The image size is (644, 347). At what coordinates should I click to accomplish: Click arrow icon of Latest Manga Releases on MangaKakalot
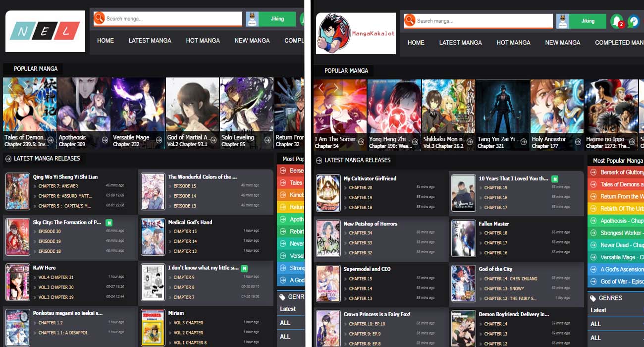(x=319, y=161)
